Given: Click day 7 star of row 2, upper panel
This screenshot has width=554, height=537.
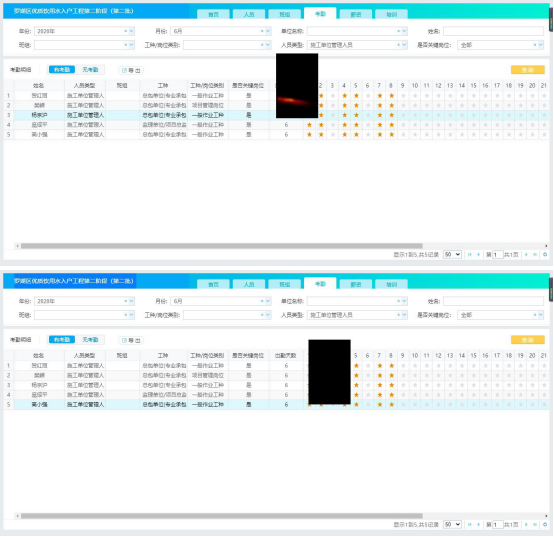Looking at the screenshot, I should pyautogui.click(x=379, y=105).
